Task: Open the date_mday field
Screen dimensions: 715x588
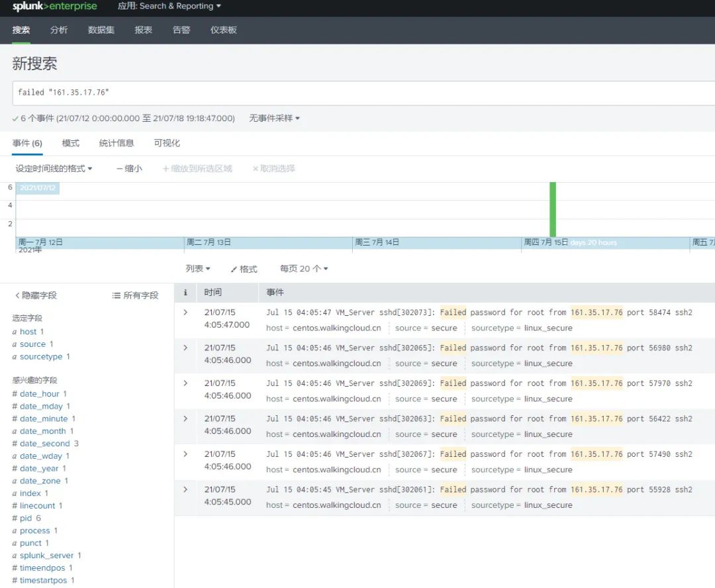Action: pos(41,406)
